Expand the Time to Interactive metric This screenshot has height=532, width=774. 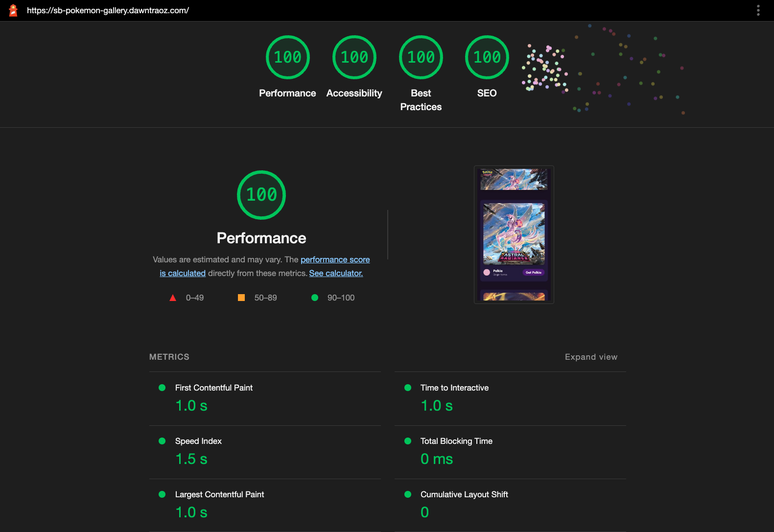pyautogui.click(x=510, y=398)
